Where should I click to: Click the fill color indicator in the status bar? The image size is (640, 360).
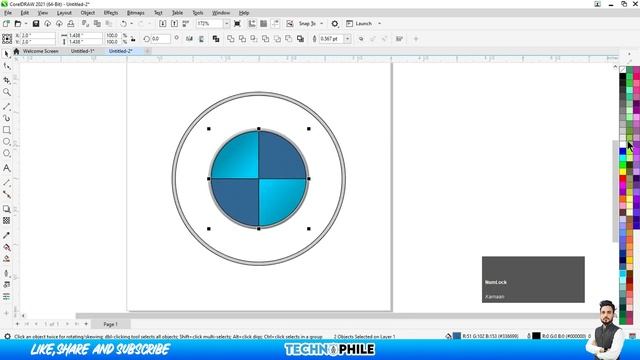pos(457,336)
